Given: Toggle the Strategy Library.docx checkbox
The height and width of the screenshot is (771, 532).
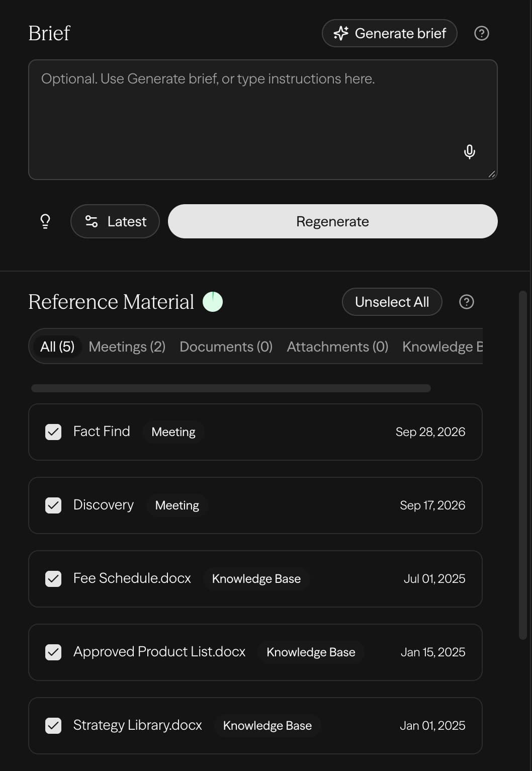Looking at the screenshot, I should point(53,726).
